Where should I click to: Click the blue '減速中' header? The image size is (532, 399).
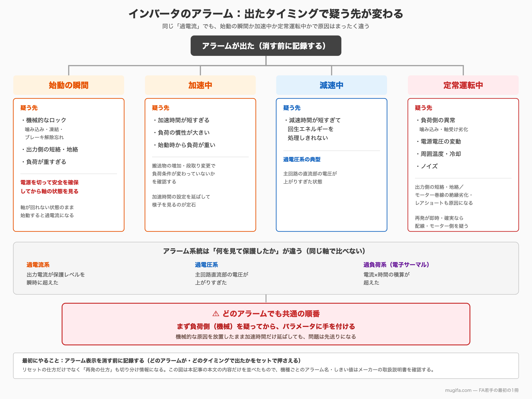point(331,85)
